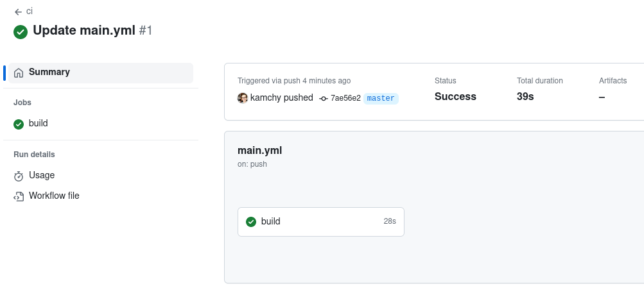Click the master branch label
644x295 pixels.
[381, 98]
